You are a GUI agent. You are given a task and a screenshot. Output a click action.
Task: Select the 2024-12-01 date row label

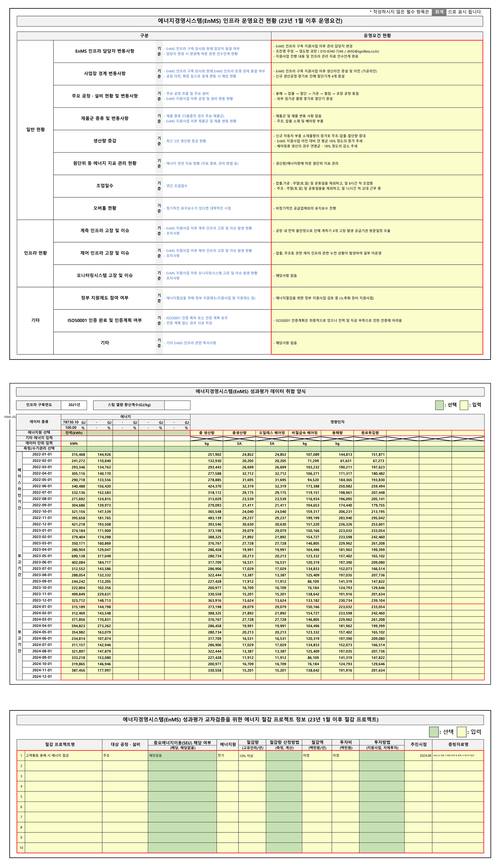42,676
